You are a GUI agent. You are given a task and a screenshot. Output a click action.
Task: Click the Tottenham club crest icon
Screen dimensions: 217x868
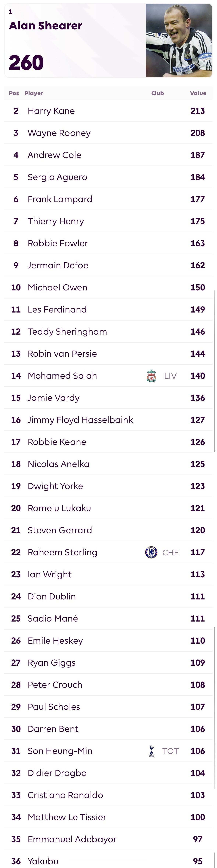pyautogui.click(x=151, y=751)
